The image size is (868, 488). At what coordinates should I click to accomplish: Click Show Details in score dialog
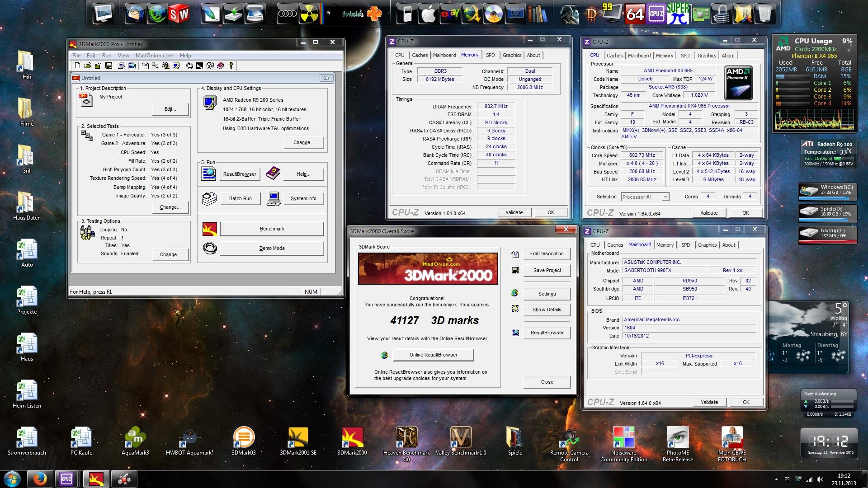click(547, 310)
